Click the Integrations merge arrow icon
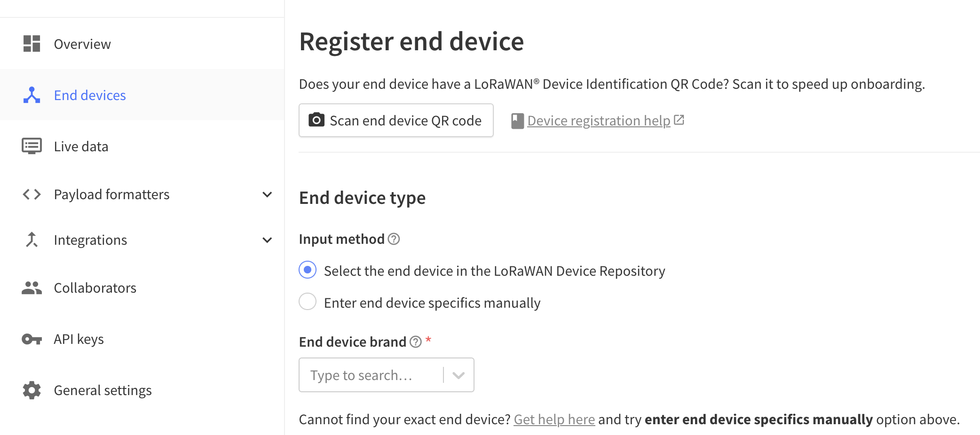This screenshot has height=435, width=980. [x=32, y=240]
